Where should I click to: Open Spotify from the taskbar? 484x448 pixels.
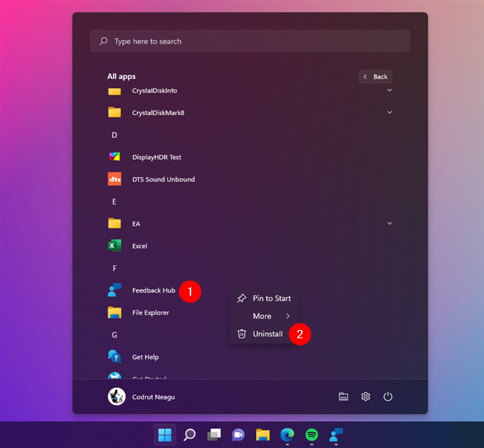311,435
